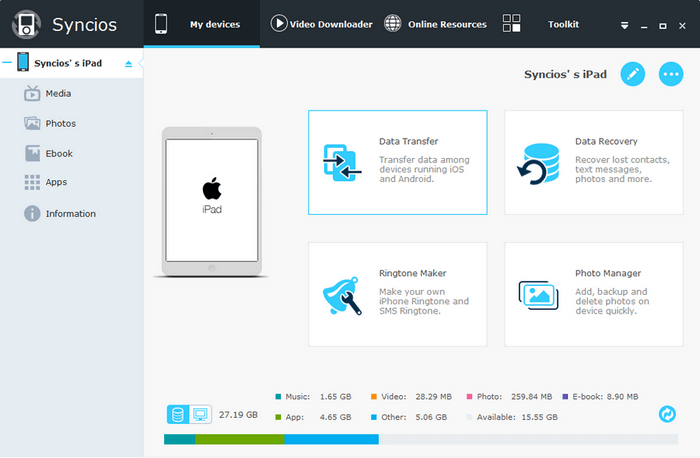Click the storage refresh icon
The height and width of the screenshot is (458, 700).
667,413
